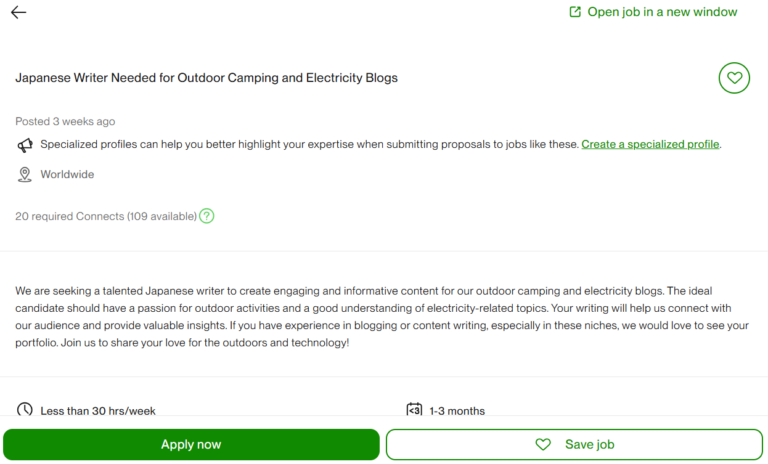Click the back arrow icon
This screenshot has height=464, width=768.
coord(18,12)
